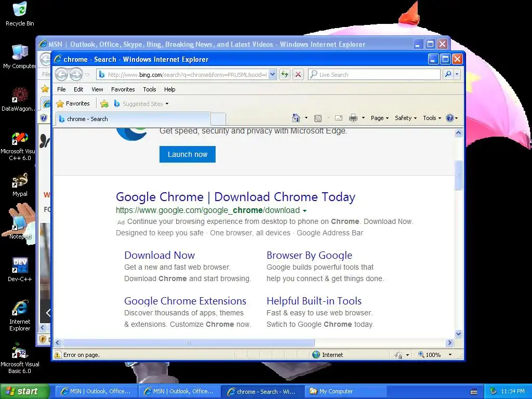Open the Home page icon
This screenshot has width=532, height=399.
[296, 118]
